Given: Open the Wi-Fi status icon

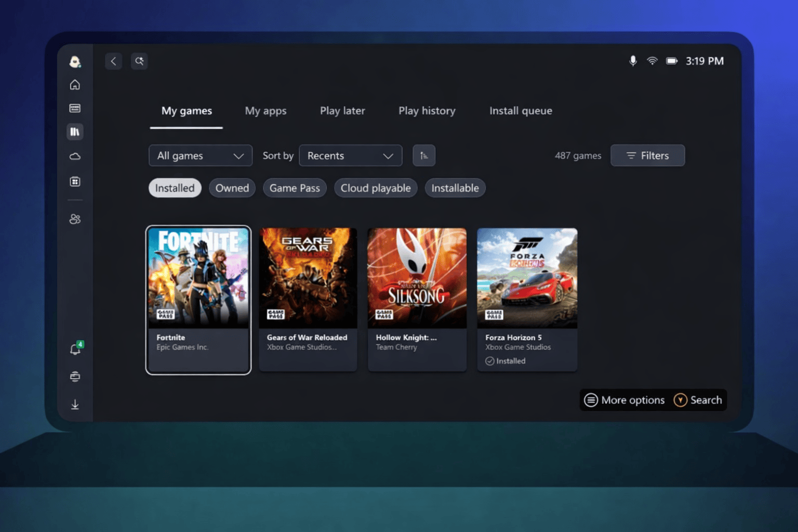Looking at the screenshot, I should coord(652,61).
